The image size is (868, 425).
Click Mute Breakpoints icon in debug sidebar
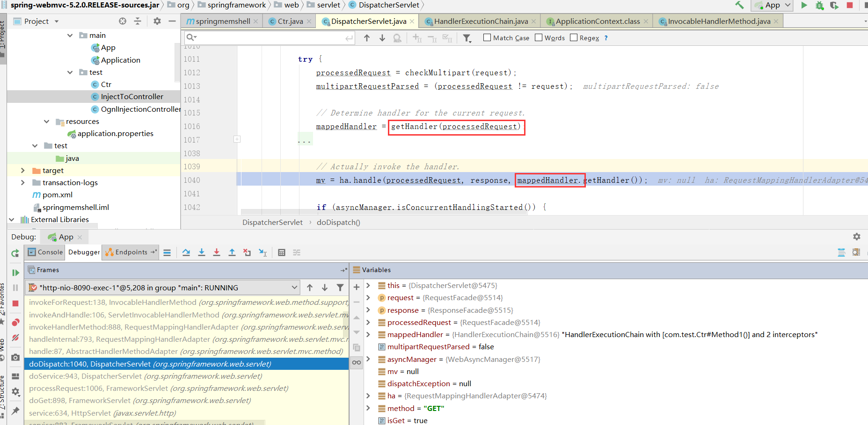click(x=15, y=338)
